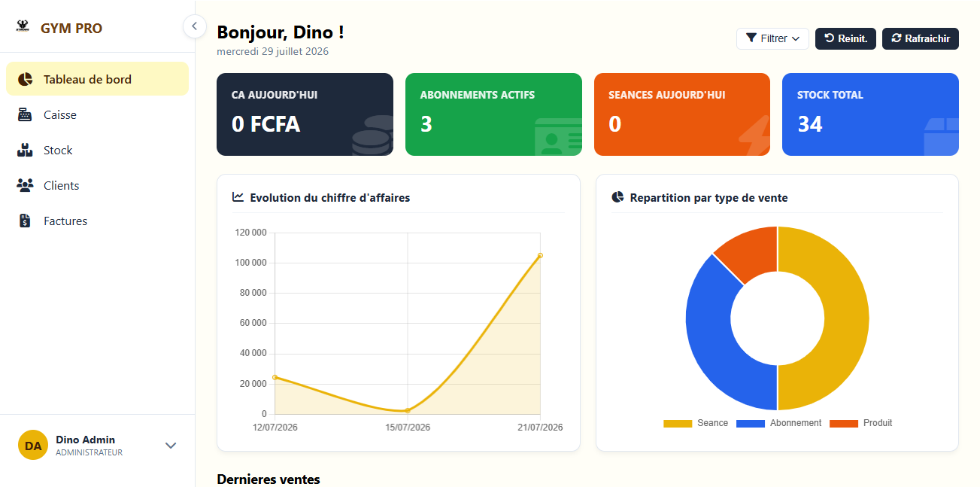Toggle Abonnement legend in donut chart

[x=778, y=423]
